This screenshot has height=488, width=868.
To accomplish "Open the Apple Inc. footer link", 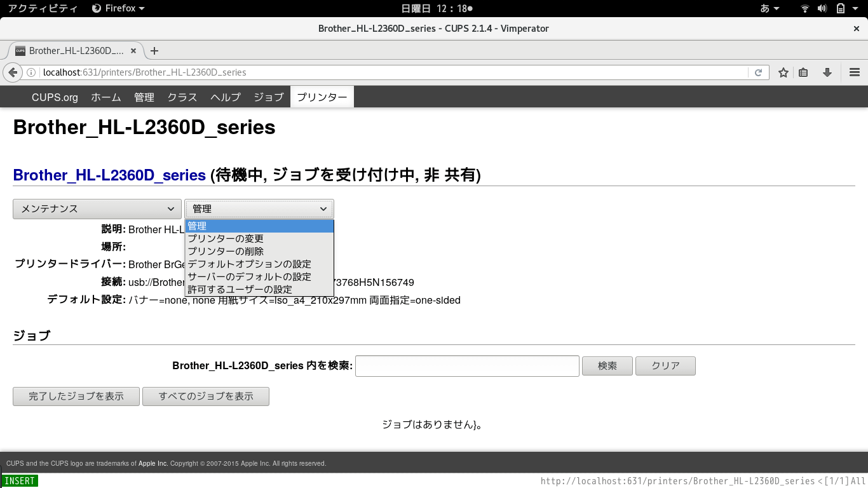I will [153, 464].
